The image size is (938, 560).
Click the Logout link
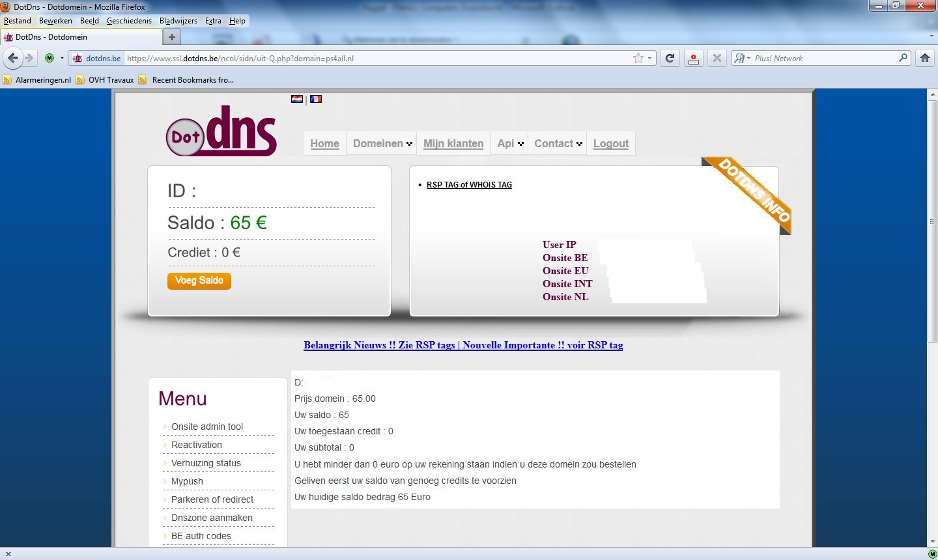coord(611,143)
